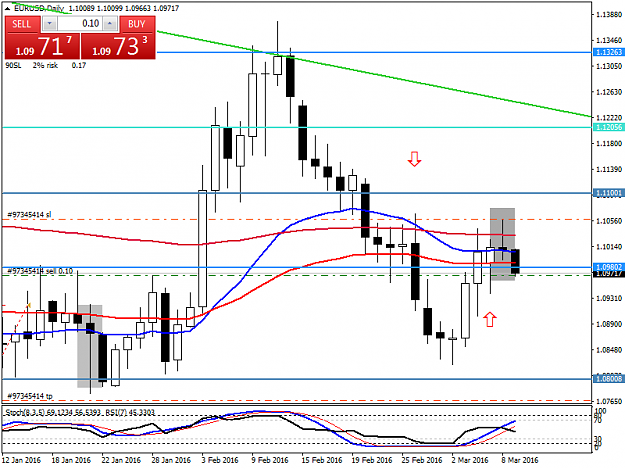Click the 90SL label text

(13, 65)
